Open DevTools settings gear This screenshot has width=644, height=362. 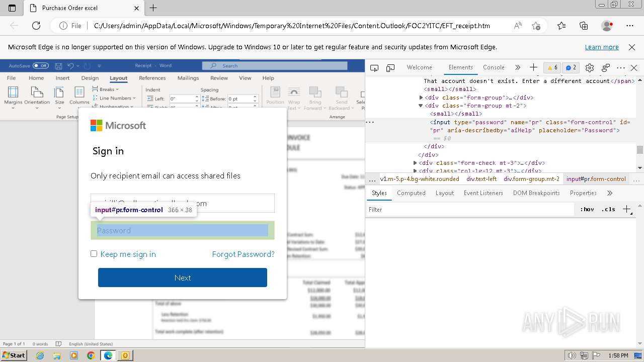tap(590, 67)
